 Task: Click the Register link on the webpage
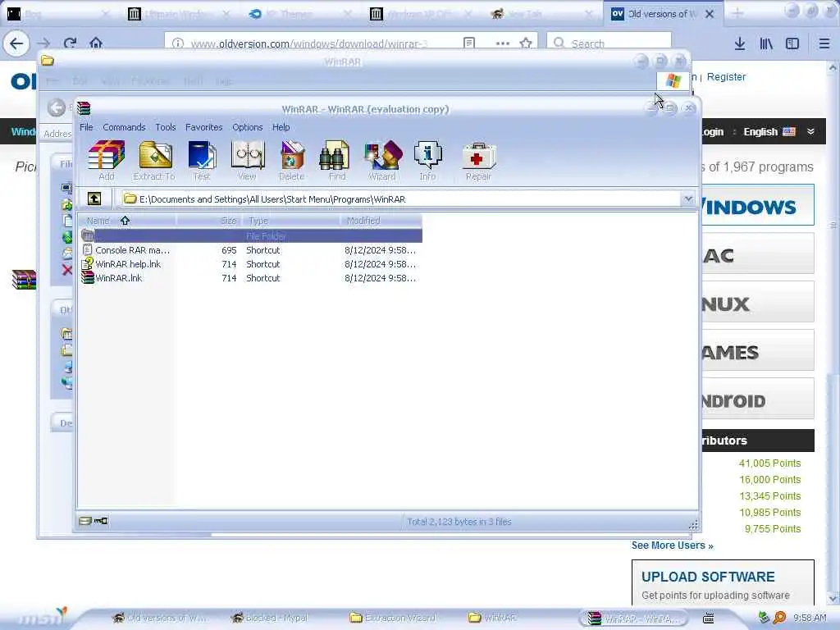click(726, 76)
